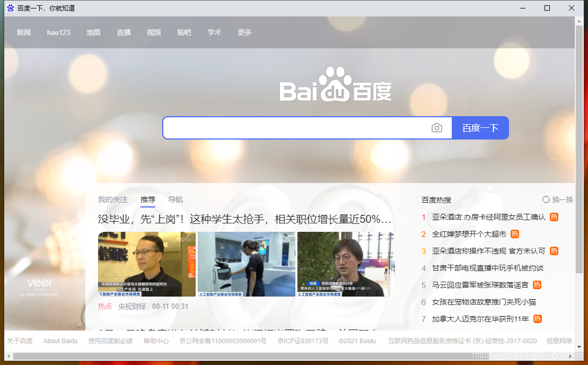Click the 百度一下 search button

click(480, 128)
